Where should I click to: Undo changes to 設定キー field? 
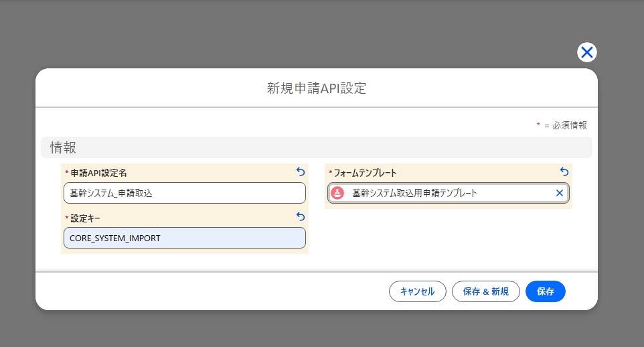(x=301, y=216)
